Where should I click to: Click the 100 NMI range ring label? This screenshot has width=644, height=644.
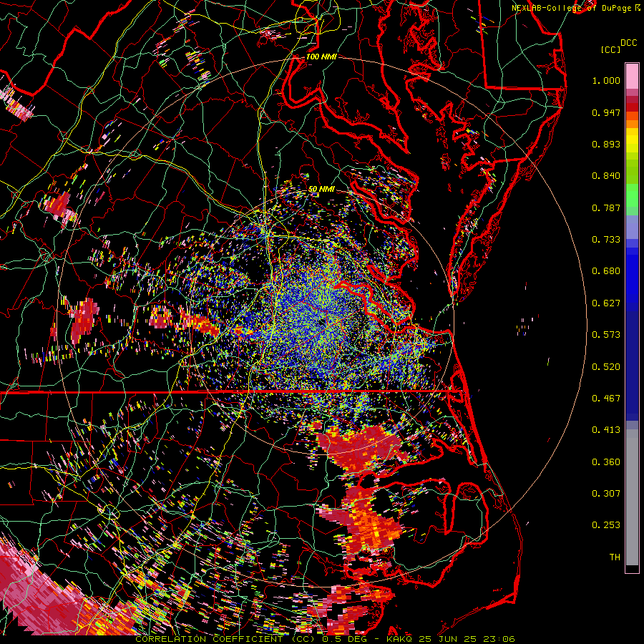[x=321, y=57]
